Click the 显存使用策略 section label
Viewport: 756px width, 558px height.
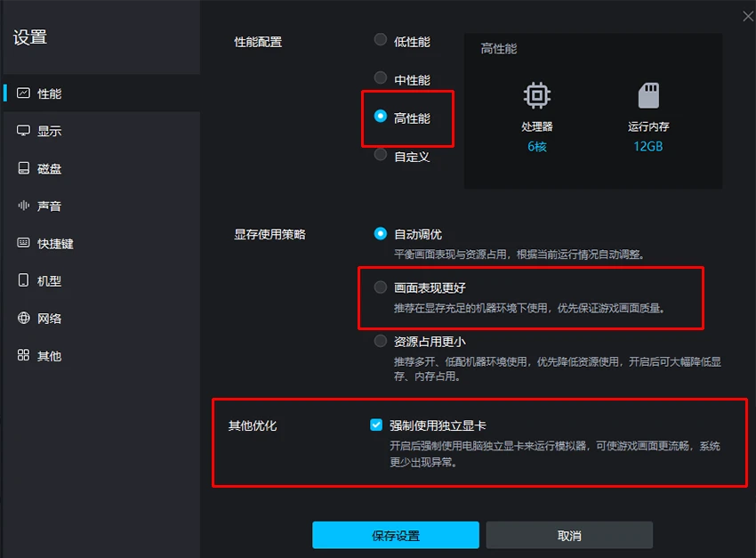(269, 234)
